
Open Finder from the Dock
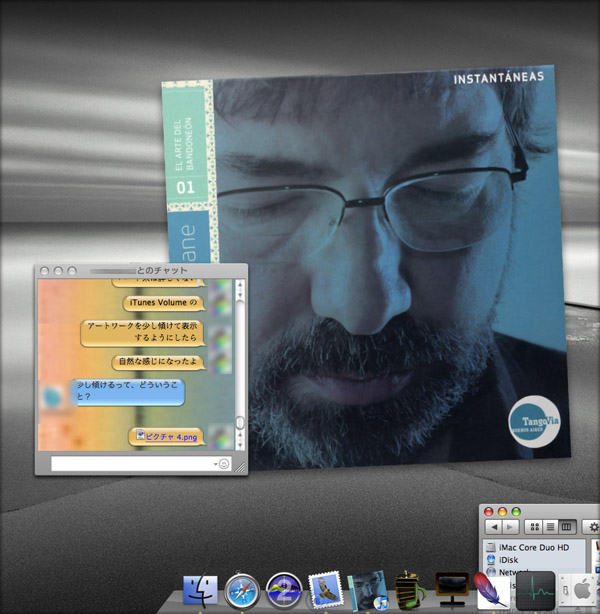point(200,591)
